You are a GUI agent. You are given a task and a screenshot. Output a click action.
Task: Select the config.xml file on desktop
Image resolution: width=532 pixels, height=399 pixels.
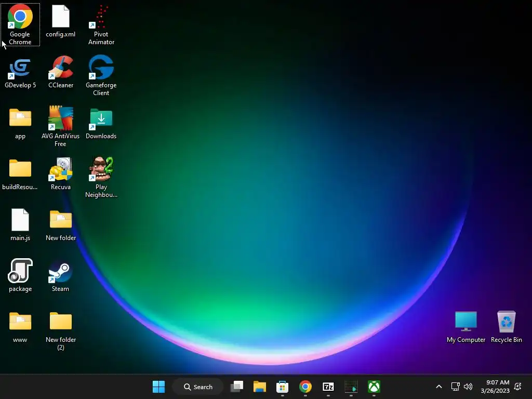[x=60, y=21]
